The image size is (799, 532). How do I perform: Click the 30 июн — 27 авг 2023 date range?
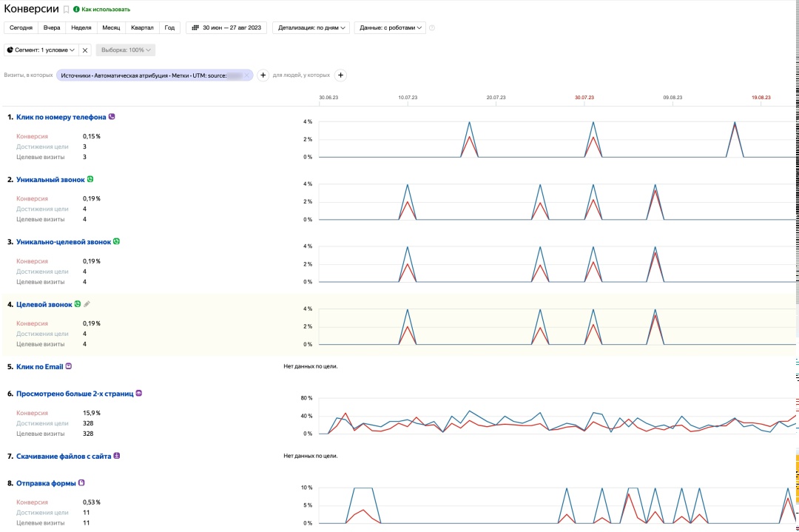[x=232, y=28]
